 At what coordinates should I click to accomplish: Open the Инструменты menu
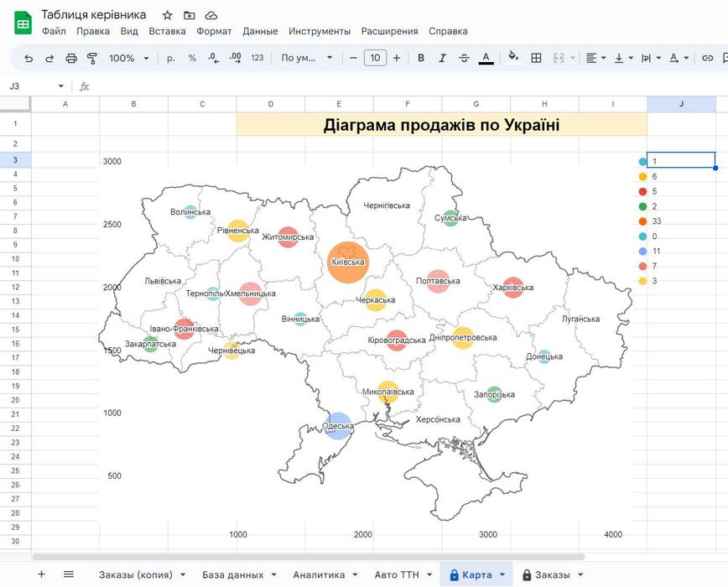click(320, 31)
